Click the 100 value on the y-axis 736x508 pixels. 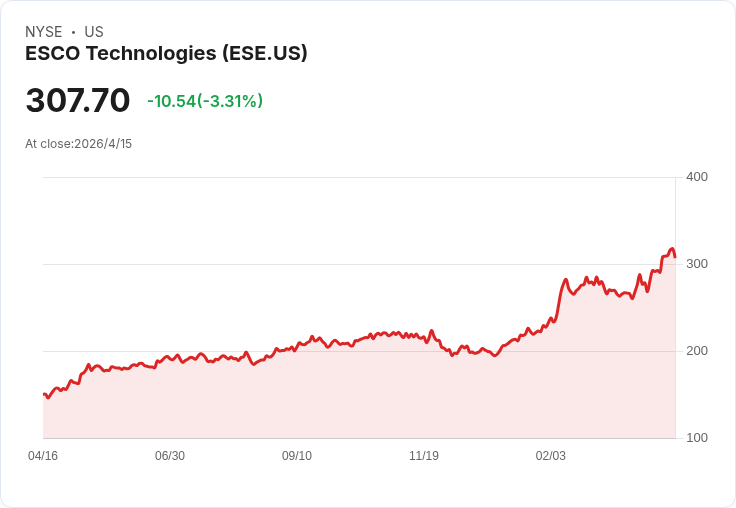697,438
